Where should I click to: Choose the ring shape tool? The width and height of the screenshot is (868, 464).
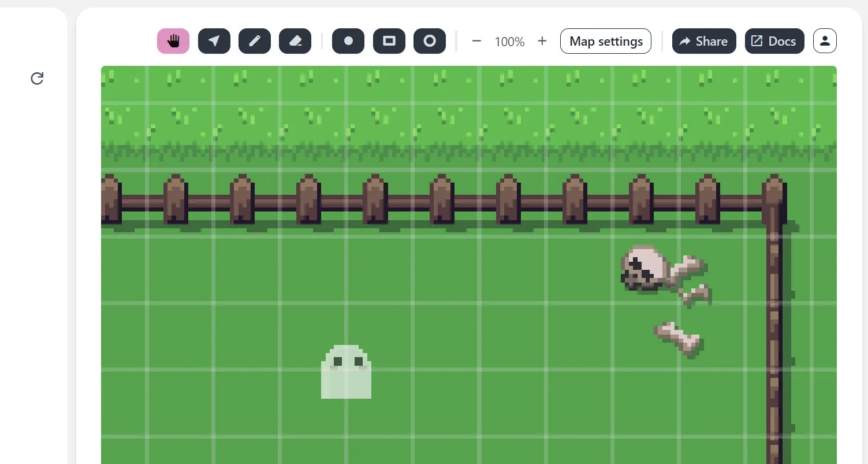(430, 41)
